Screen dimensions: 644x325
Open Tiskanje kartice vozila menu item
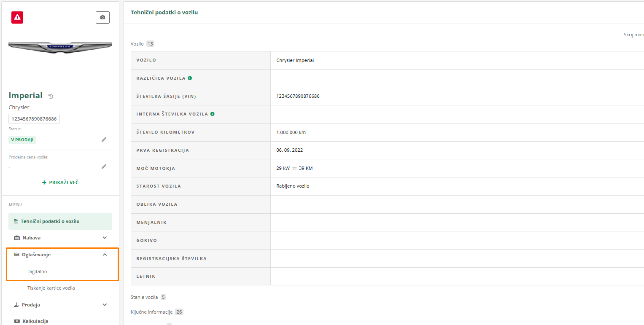pos(51,288)
